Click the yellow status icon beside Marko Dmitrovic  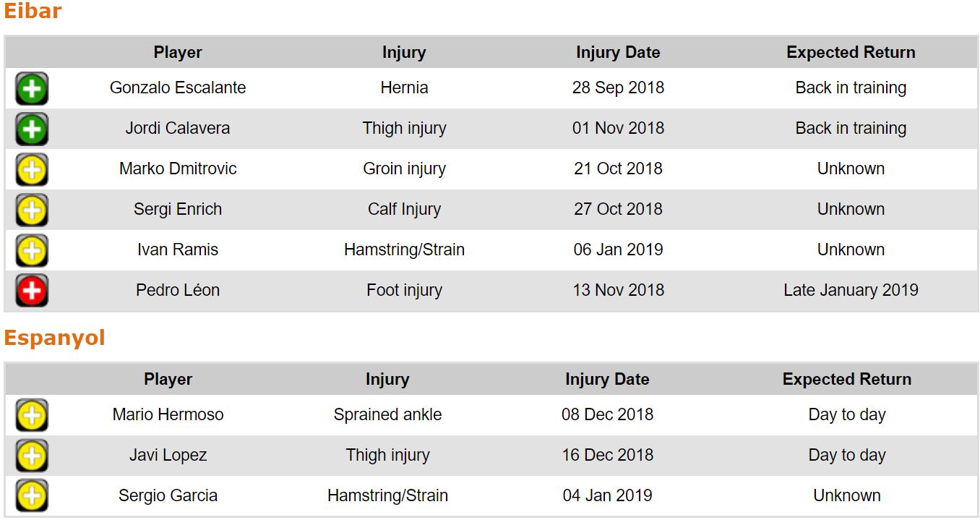pyautogui.click(x=32, y=170)
